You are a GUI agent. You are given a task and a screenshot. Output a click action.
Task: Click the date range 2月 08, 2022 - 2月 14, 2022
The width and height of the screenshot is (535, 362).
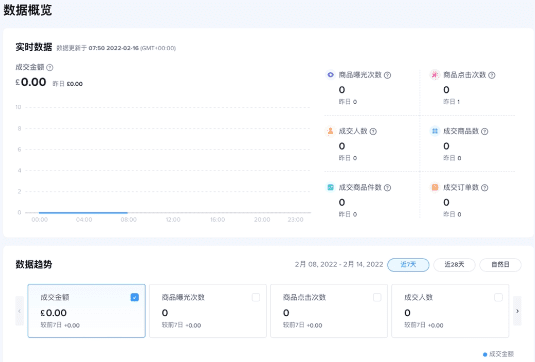(339, 264)
